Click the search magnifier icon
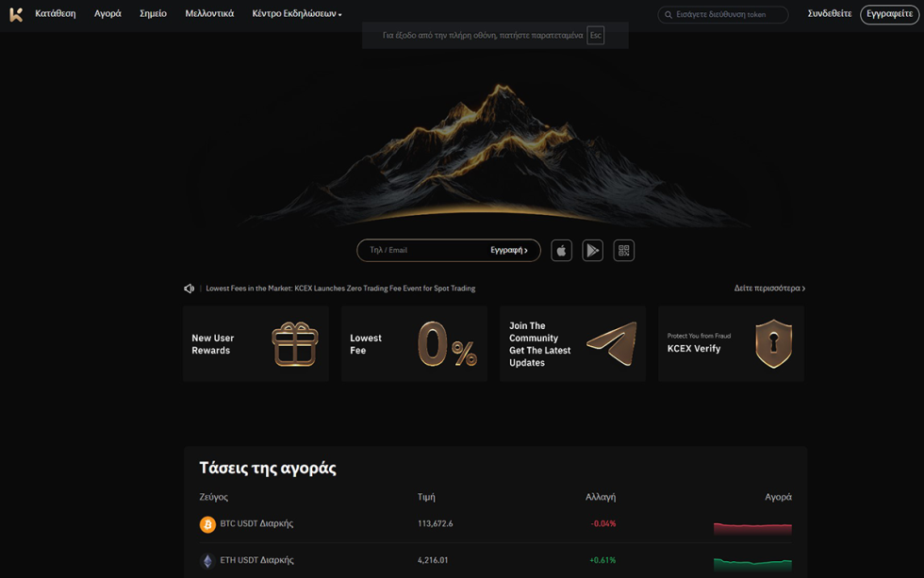The height and width of the screenshot is (578, 924). [668, 15]
